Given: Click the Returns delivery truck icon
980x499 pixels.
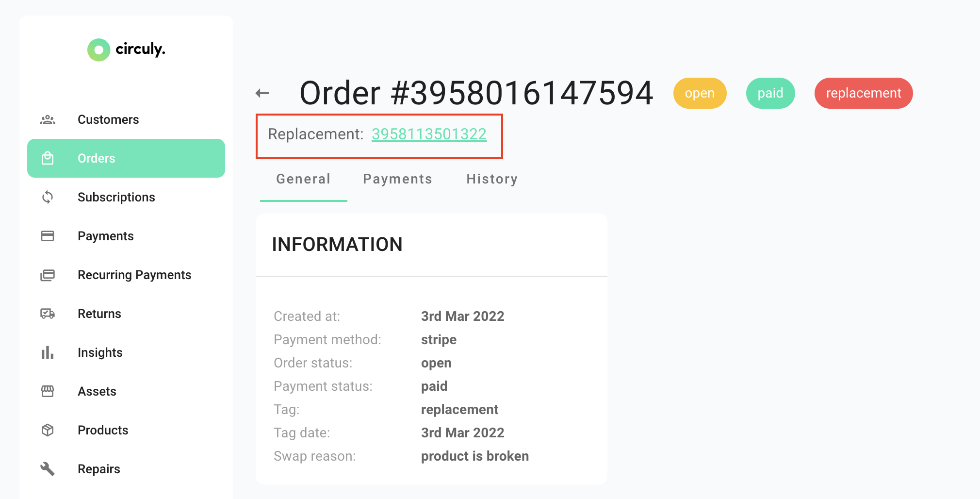Looking at the screenshot, I should 48,314.
